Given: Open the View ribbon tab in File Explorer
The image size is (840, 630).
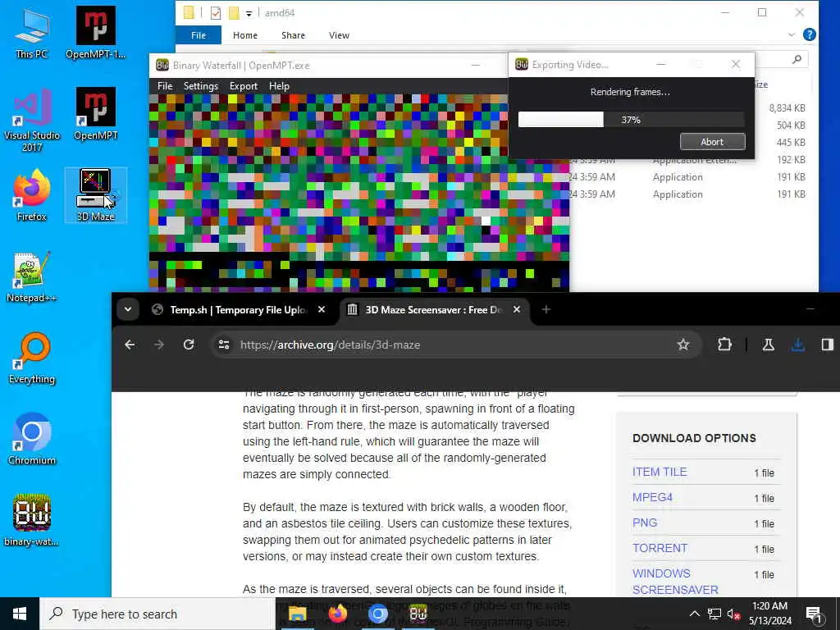Looking at the screenshot, I should (x=339, y=34).
